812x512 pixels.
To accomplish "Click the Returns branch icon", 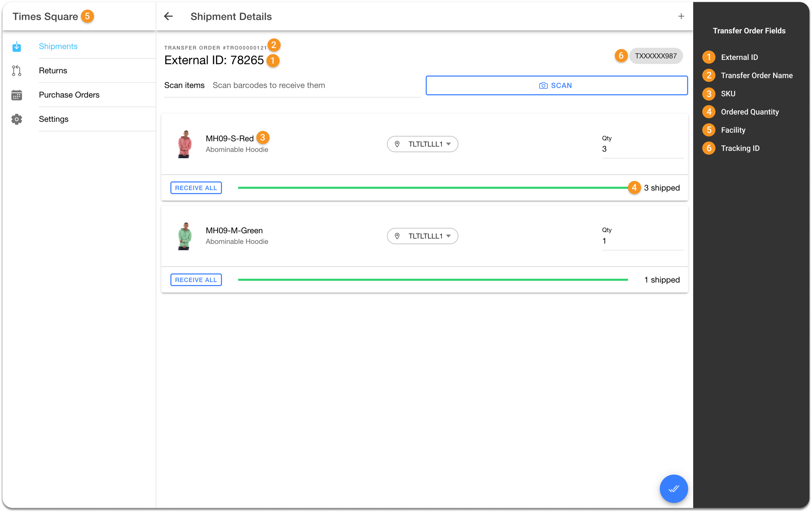I will click(17, 70).
